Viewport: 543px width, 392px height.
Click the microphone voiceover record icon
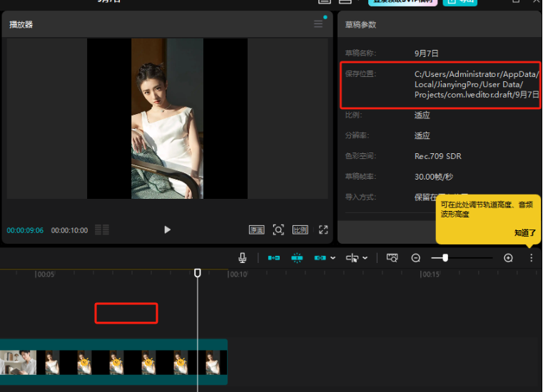(x=243, y=258)
